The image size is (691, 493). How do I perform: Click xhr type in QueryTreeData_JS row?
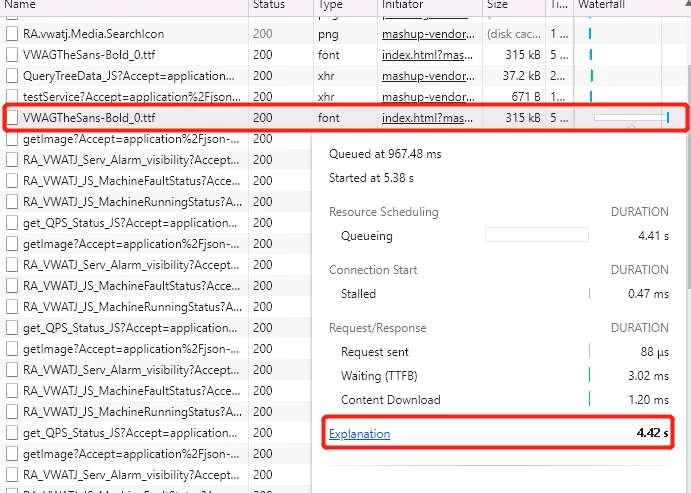(326, 76)
